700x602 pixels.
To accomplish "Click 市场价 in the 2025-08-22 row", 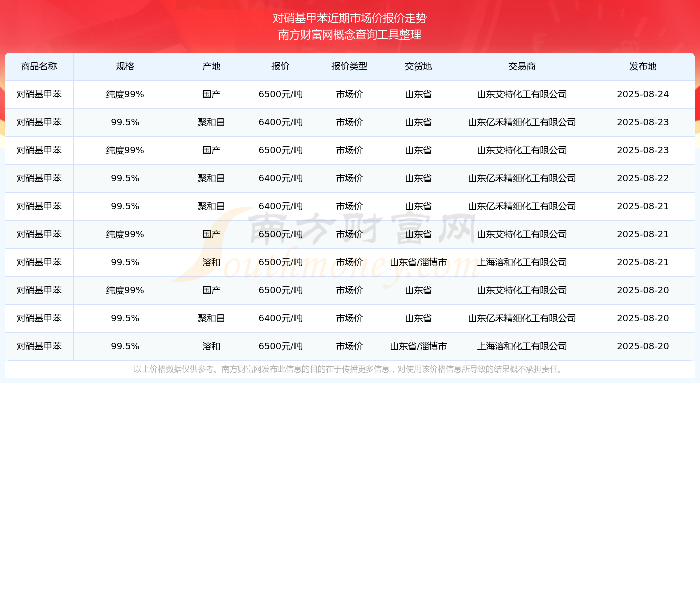I will 349,178.
